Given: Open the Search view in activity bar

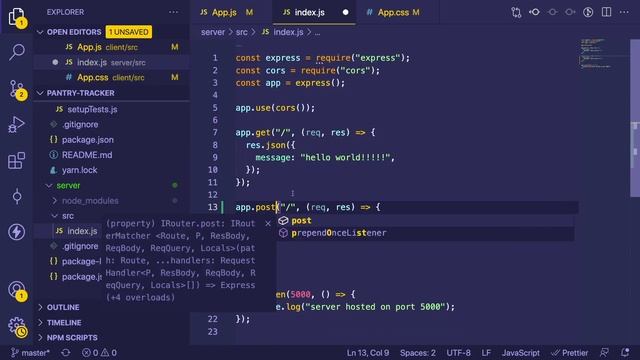Looking at the screenshot, I should click(x=17, y=52).
